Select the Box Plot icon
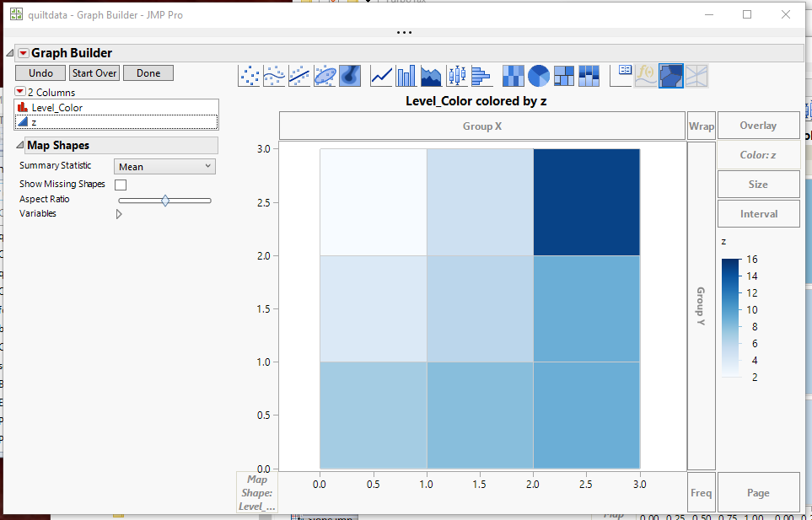The image size is (812, 520). click(456, 76)
